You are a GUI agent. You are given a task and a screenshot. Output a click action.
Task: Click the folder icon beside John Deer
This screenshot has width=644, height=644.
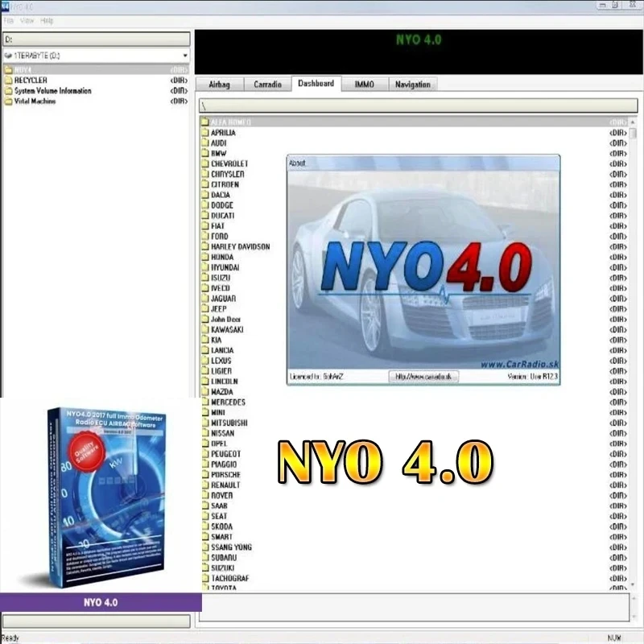204,319
